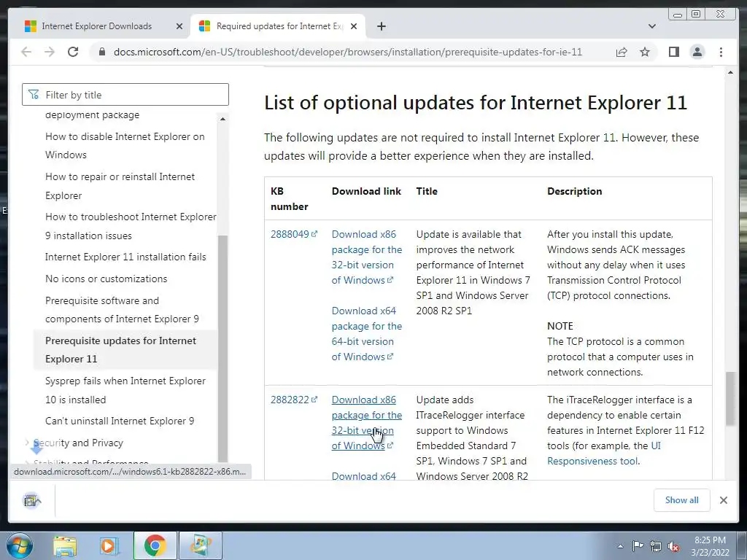The height and width of the screenshot is (560, 747).
Task: Open the Chrome profile avatar menu
Action: pyautogui.click(x=697, y=52)
